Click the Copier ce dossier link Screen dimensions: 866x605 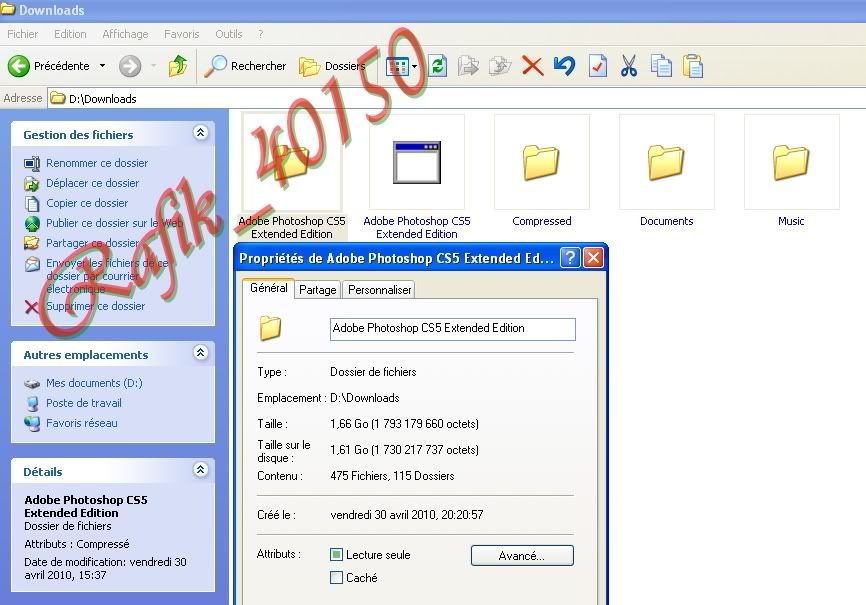tap(87, 203)
